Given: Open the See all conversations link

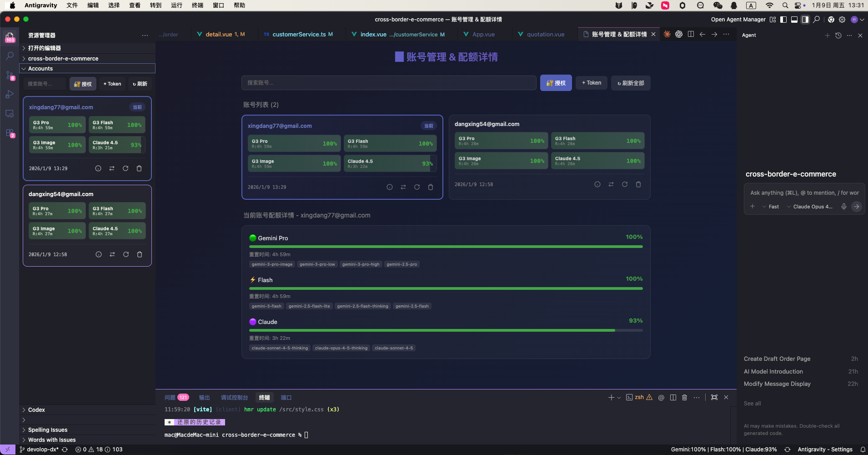Looking at the screenshot, I should (x=752, y=404).
